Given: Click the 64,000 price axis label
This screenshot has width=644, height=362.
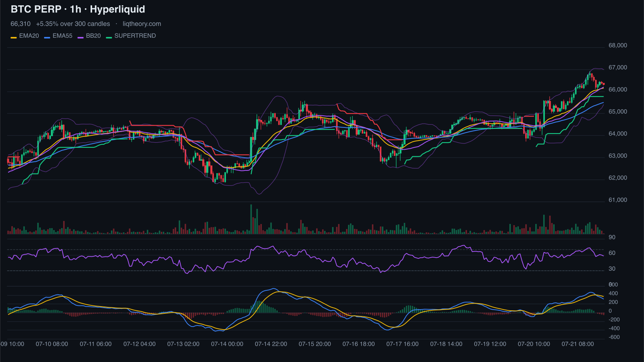Looking at the screenshot, I should pos(618,134).
